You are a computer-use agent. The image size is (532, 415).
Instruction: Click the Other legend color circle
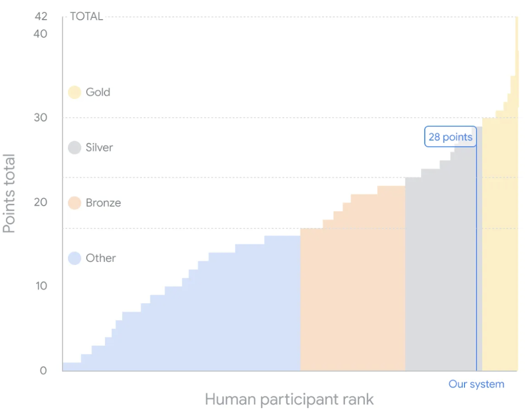(74, 258)
